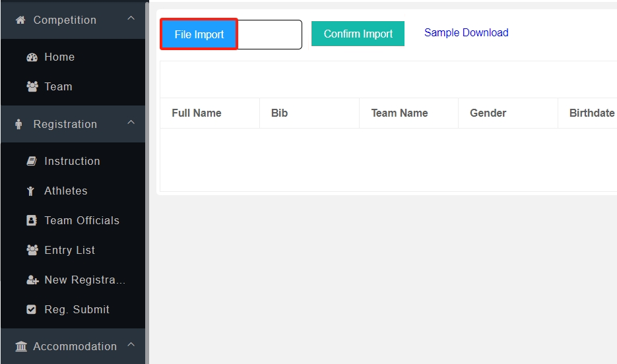Collapse the Accommodation section chevron
The width and height of the screenshot is (617, 364).
point(131,345)
